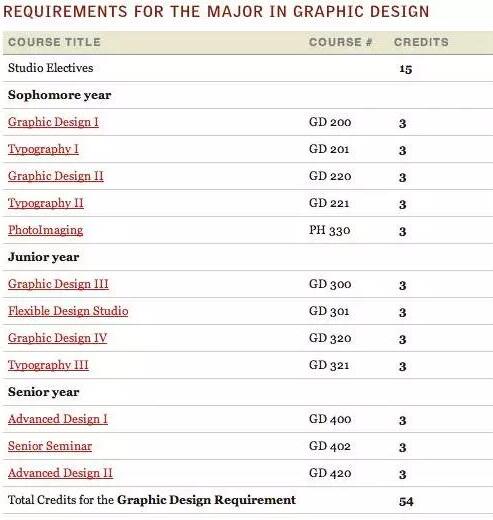Click the Sophomore year section heading

[x=60, y=95]
